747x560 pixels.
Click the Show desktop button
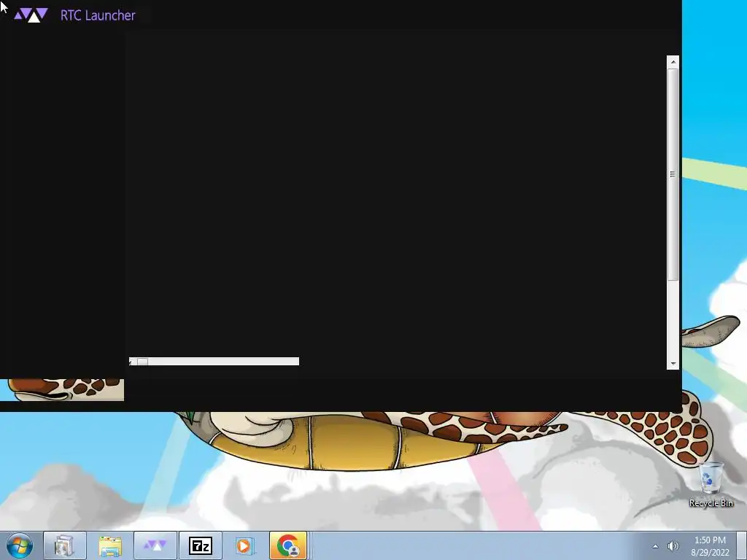[742, 545]
